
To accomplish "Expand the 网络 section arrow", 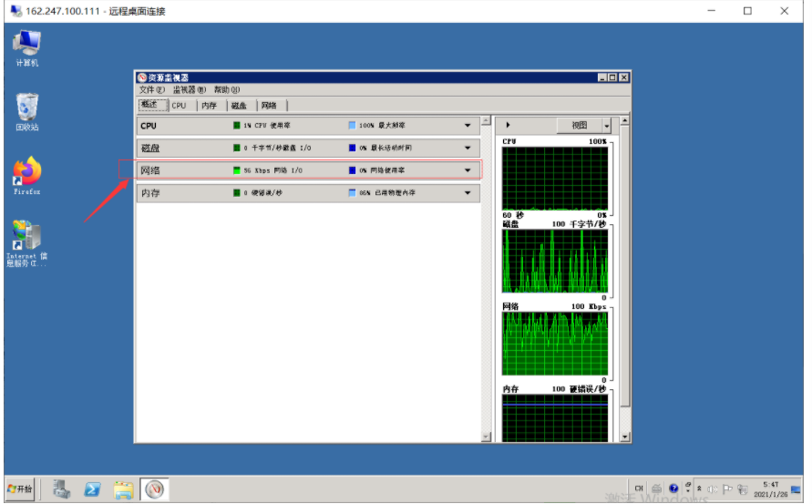I will 468,170.
